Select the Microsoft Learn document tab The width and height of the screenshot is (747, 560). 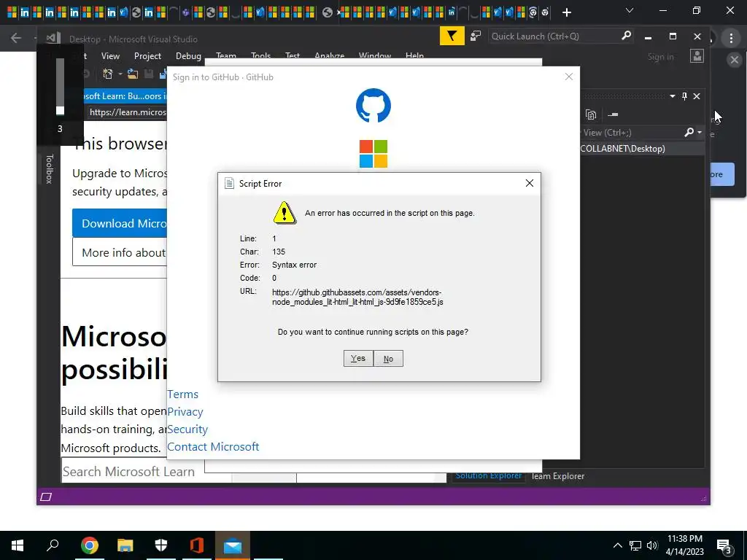click(125, 96)
